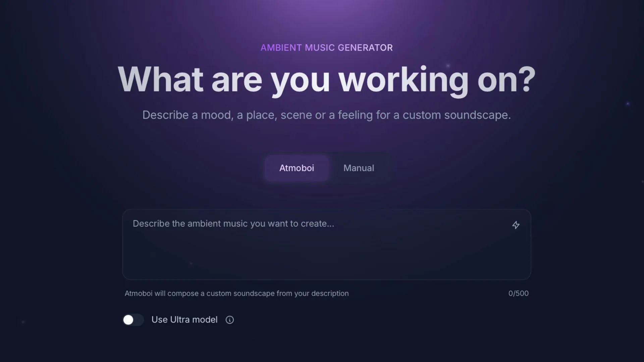Switch to the Manual tab
Screen dimensions: 644x362
point(359,168)
